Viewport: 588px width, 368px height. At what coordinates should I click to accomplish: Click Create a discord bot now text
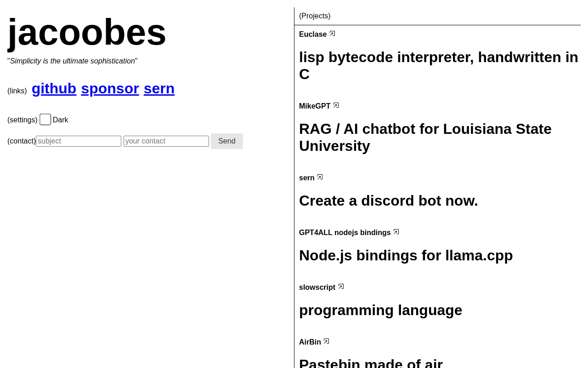(x=389, y=201)
